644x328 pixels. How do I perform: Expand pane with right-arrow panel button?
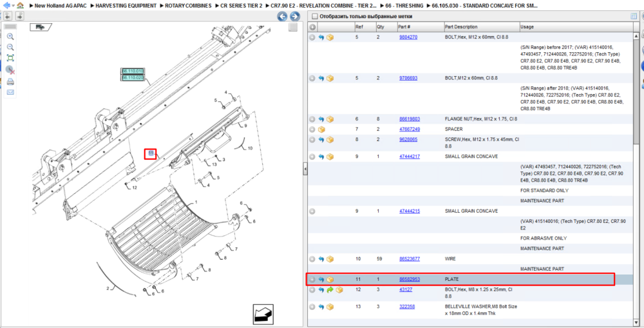pyautogui.click(x=20, y=16)
